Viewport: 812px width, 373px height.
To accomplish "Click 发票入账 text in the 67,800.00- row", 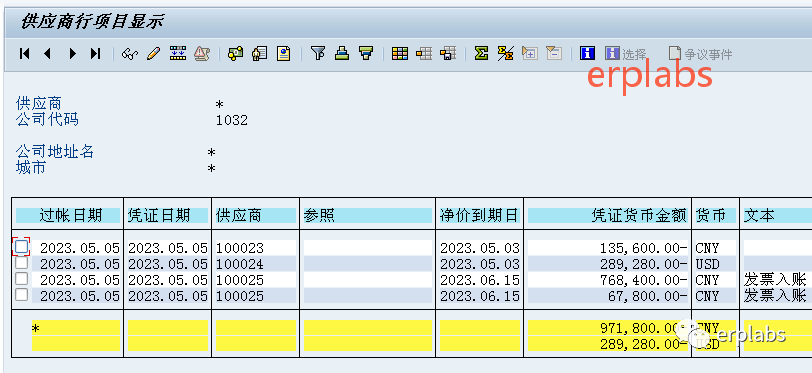I will pyautogui.click(x=775, y=296).
